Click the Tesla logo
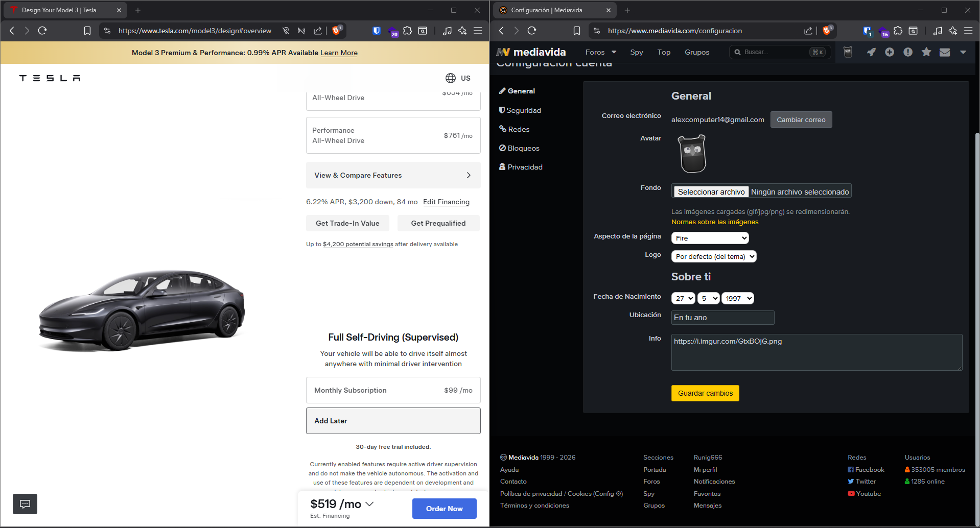The image size is (980, 528). [50, 78]
